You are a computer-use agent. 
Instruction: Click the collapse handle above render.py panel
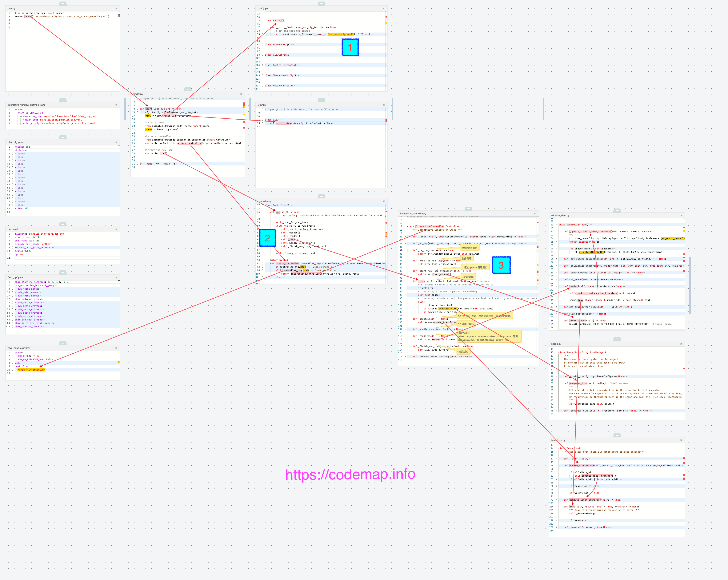tap(188, 89)
